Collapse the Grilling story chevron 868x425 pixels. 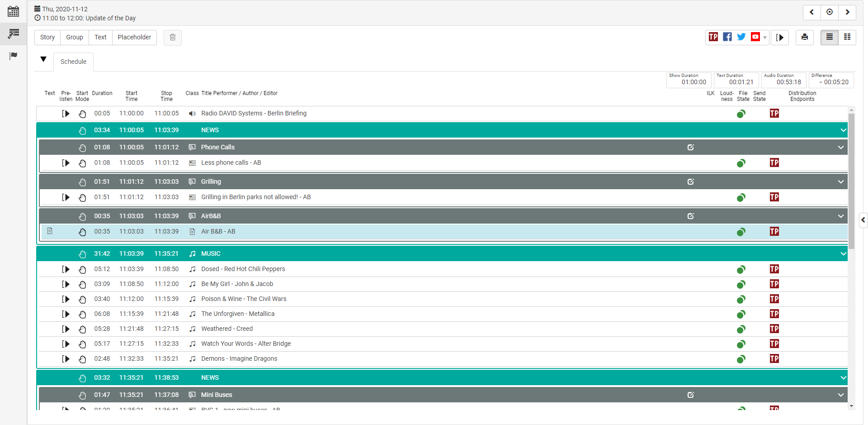coord(840,182)
